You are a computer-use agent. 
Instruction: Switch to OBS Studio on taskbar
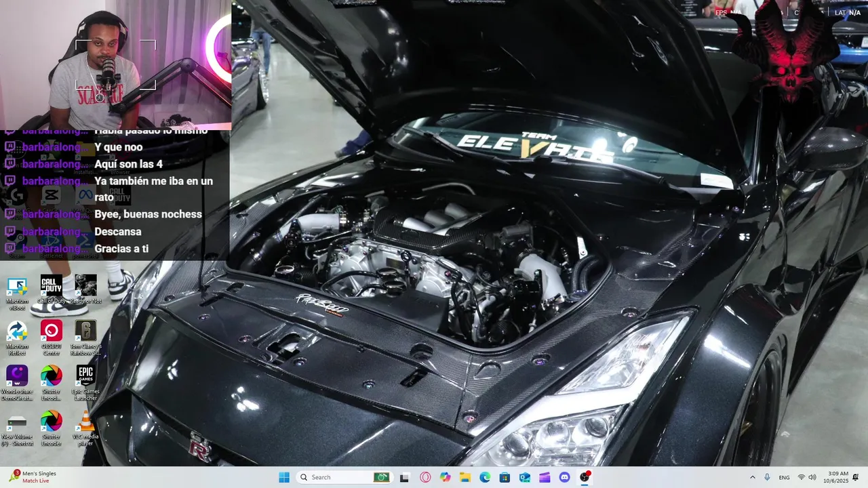[x=585, y=477]
